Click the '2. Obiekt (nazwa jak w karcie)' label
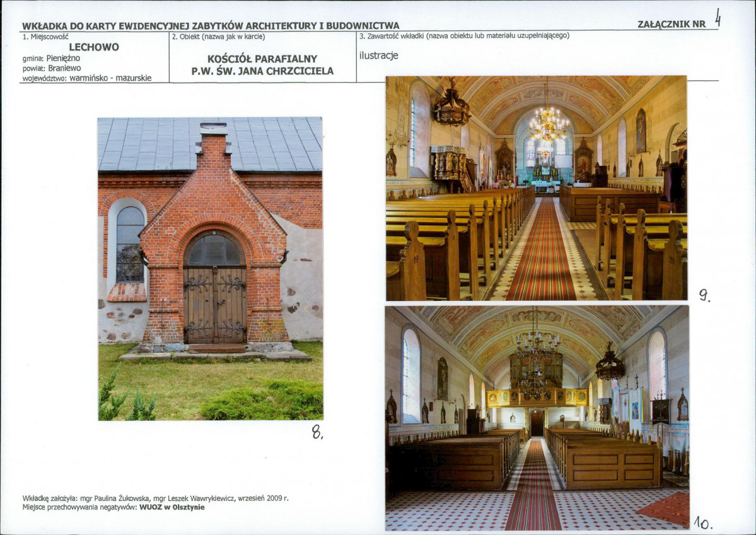Viewport: 756px width, 535px height. 218,36
